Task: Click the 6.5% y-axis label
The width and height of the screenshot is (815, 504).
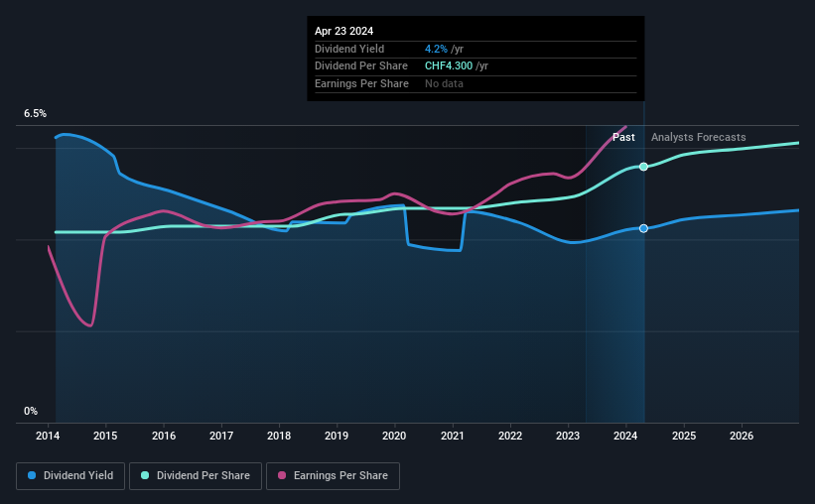Action: point(35,114)
